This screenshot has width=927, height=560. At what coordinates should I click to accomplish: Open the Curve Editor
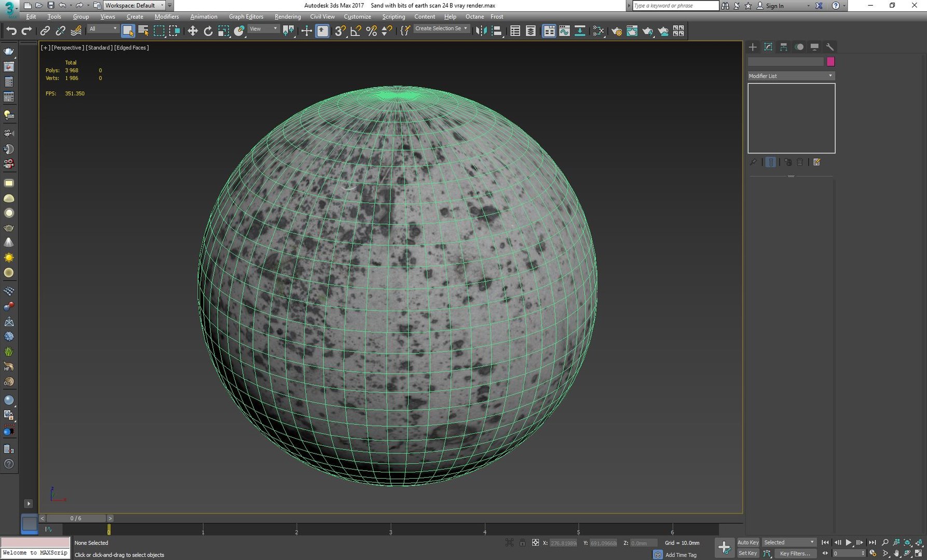564,31
